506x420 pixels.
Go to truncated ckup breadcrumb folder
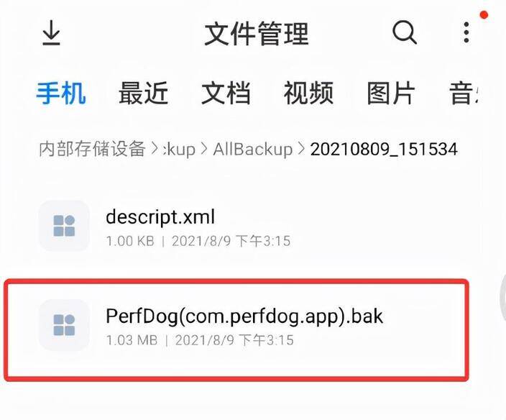pos(180,150)
